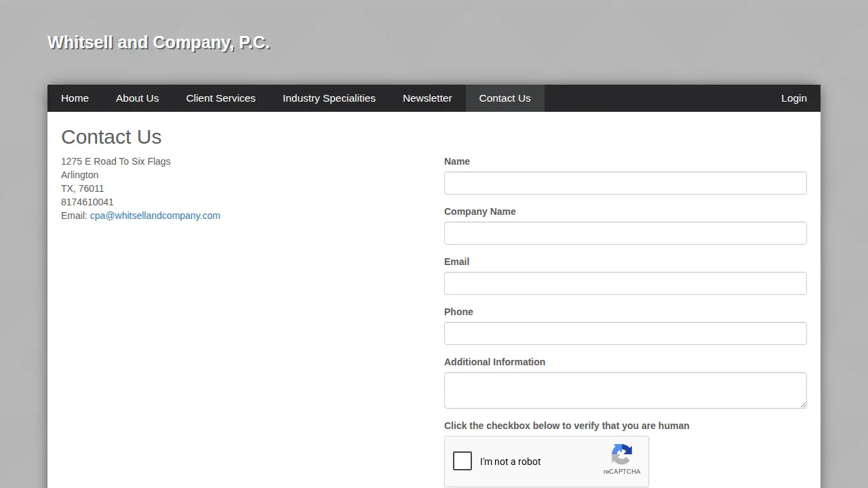Click the phone number 8174610041
The width and height of the screenshot is (868, 488).
[87, 202]
